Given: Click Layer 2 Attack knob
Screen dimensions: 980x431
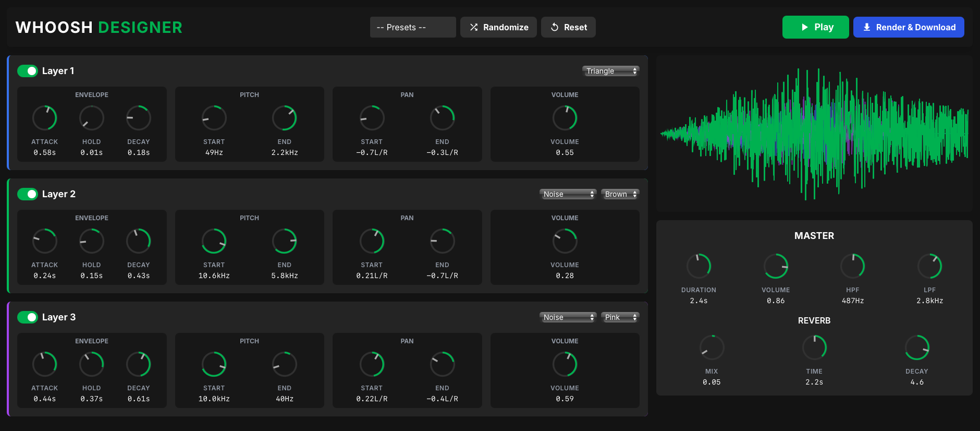Looking at the screenshot, I should coord(45,241).
